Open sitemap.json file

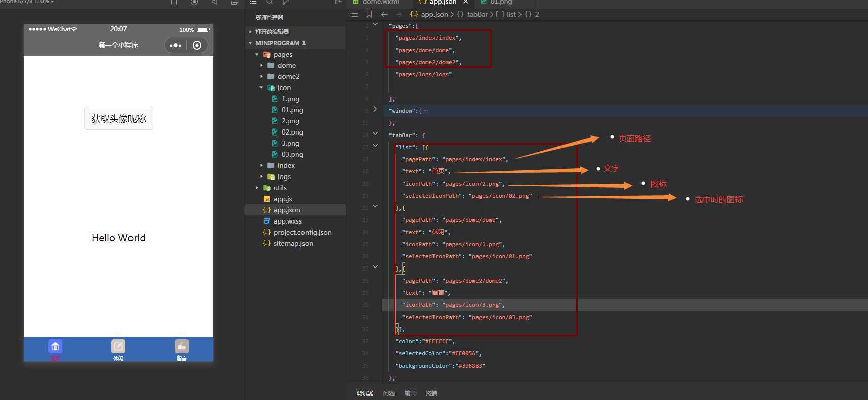click(x=295, y=243)
